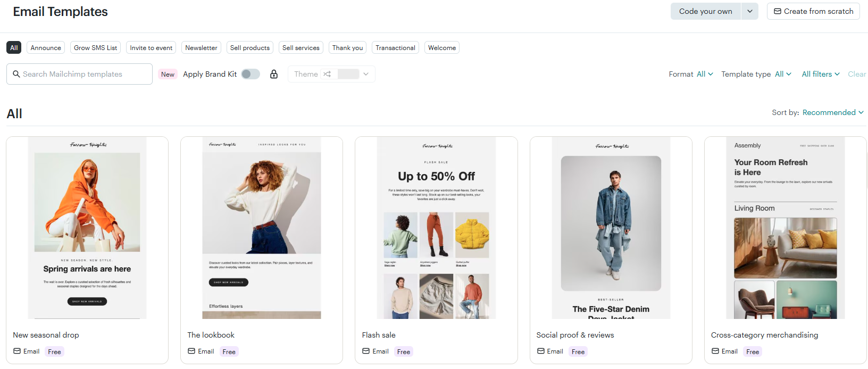Click the Brand Kit lock icon
868x369 pixels.
tap(274, 74)
